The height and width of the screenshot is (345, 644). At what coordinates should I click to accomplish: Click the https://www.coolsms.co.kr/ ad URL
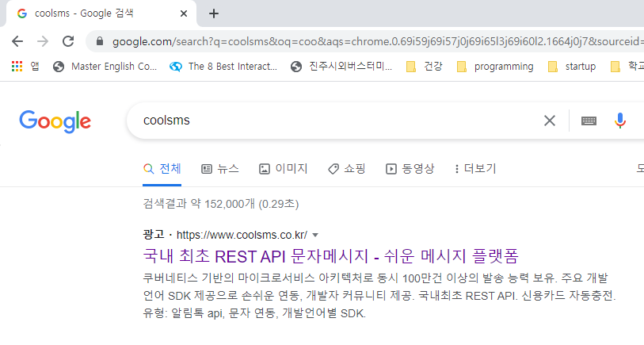242,235
